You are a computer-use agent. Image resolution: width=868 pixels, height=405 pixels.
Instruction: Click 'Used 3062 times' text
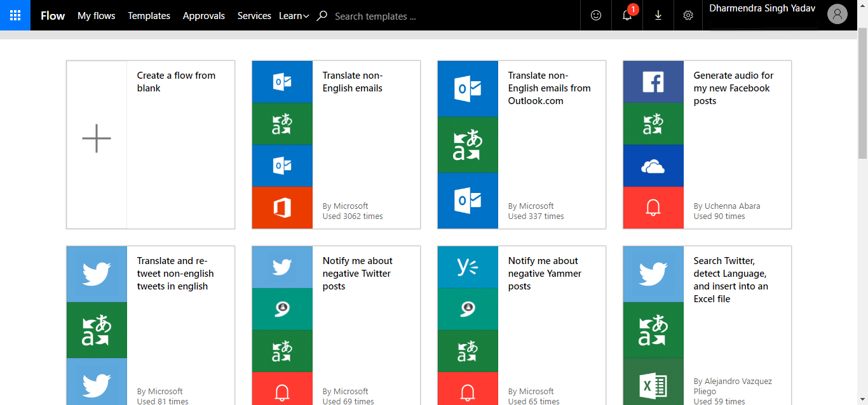coord(353,216)
